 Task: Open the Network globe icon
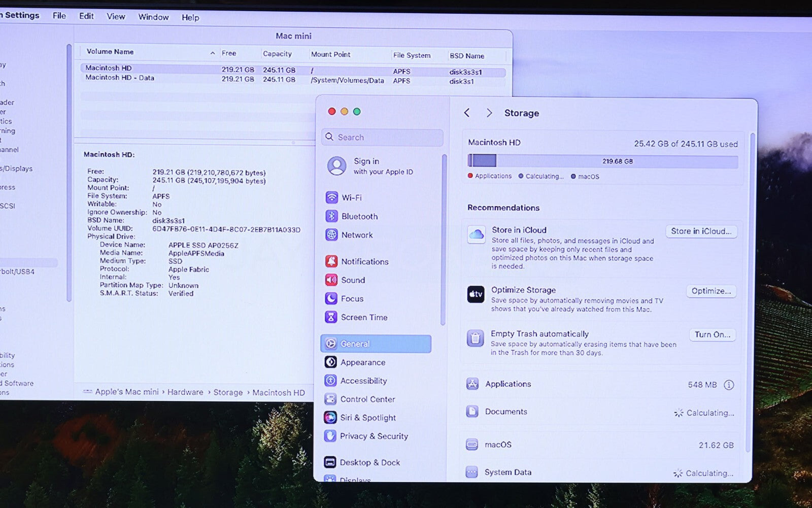tap(331, 235)
